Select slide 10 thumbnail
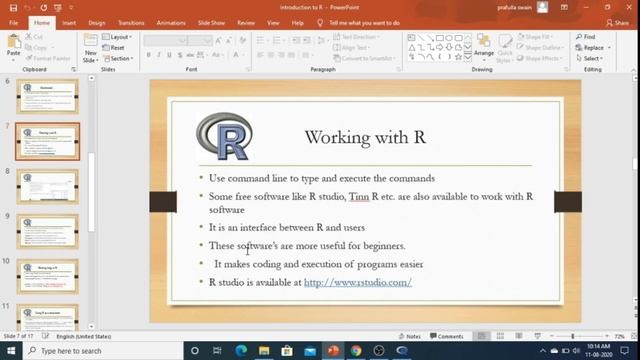 pos(47,276)
